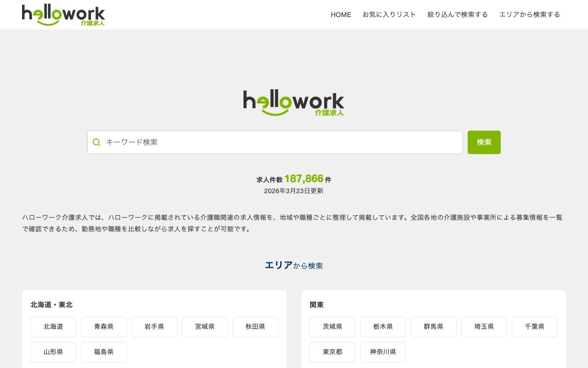This screenshot has height=368, width=588.
Task: Open jobs for 岩手県
Action: point(154,327)
